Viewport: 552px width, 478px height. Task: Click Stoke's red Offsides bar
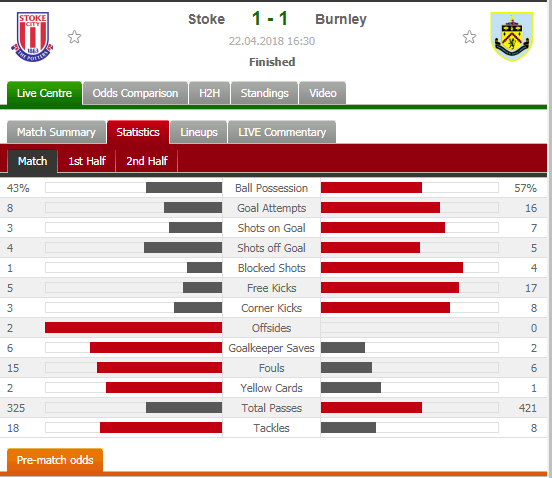coord(133,328)
